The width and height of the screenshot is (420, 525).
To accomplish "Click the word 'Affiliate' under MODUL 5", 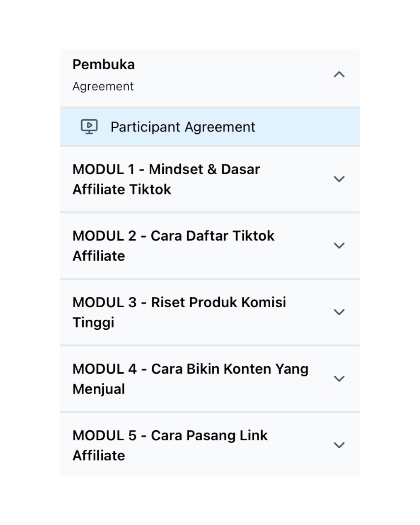I will (99, 456).
